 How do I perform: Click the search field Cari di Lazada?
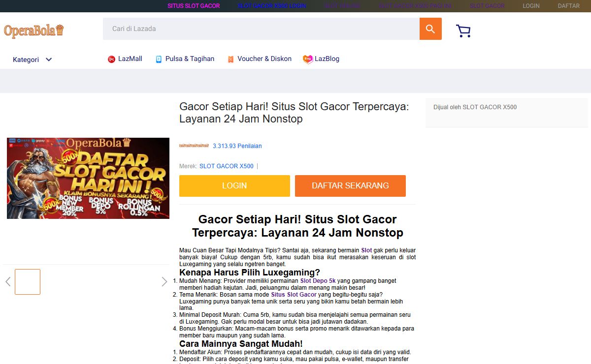[261, 29]
